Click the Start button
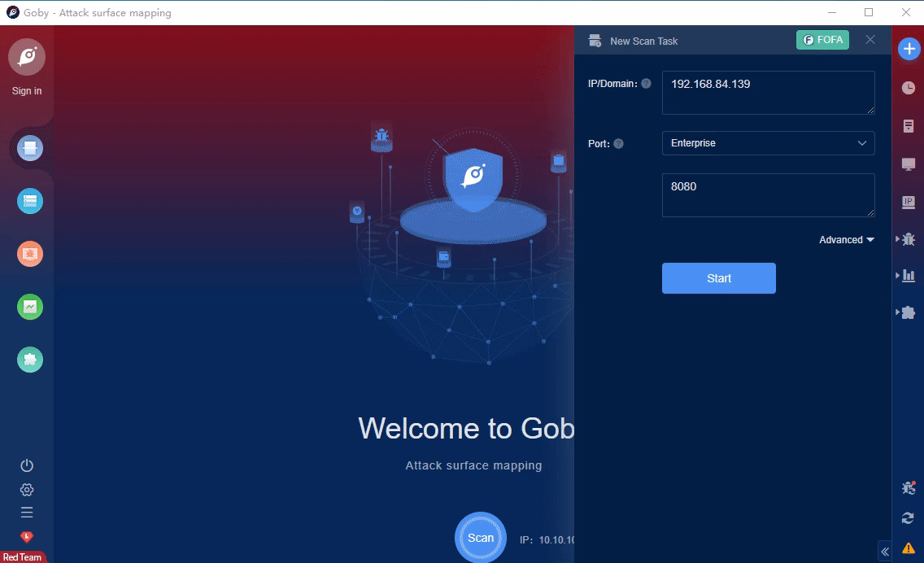The image size is (924, 563). [x=719, y=278]
